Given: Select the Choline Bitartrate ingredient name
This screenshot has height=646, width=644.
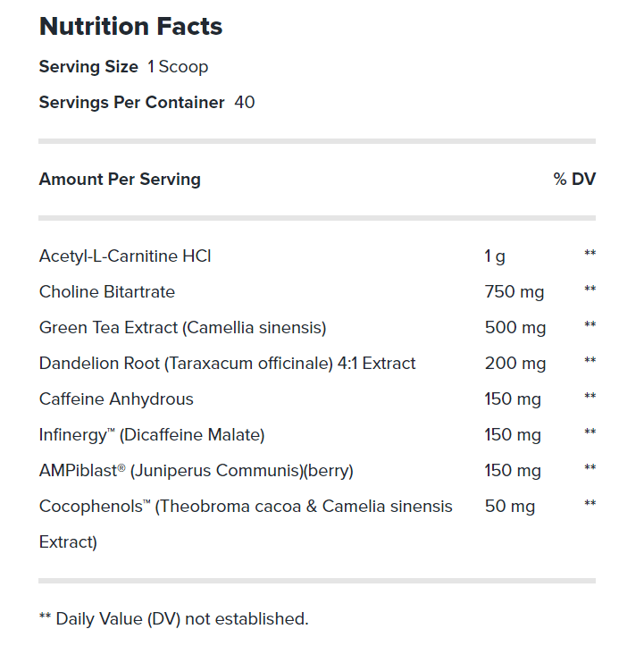Looking at the screenshot, I should [x=107, y=292].
